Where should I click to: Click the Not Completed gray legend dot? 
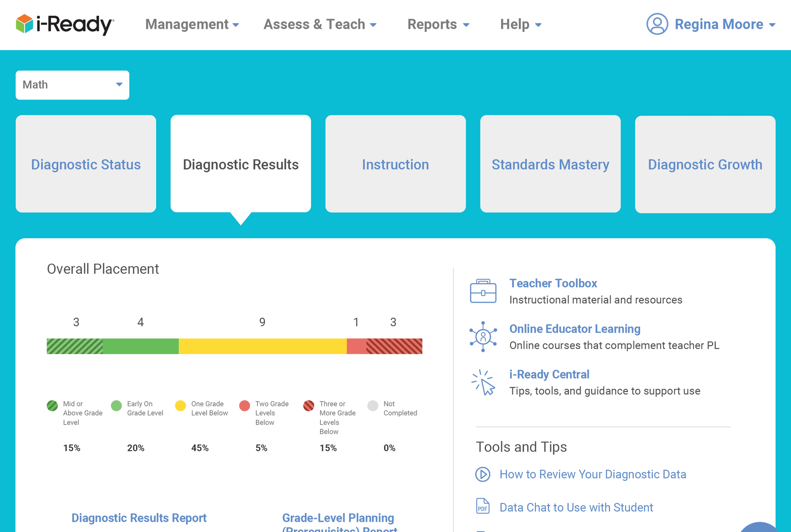[373, 406]
